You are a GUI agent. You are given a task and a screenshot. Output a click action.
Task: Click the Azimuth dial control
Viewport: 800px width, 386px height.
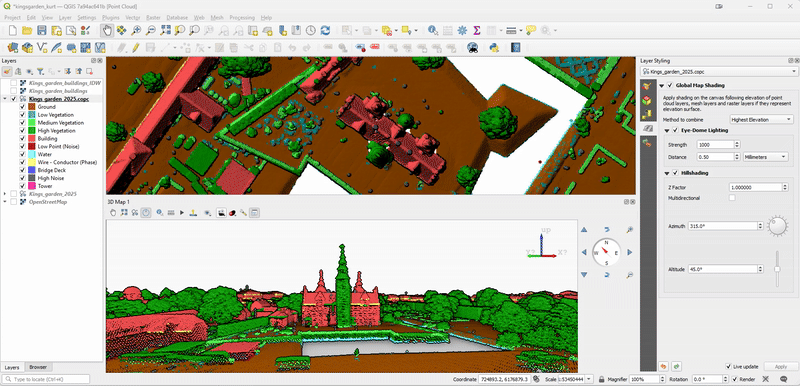[x=778, y=226]
